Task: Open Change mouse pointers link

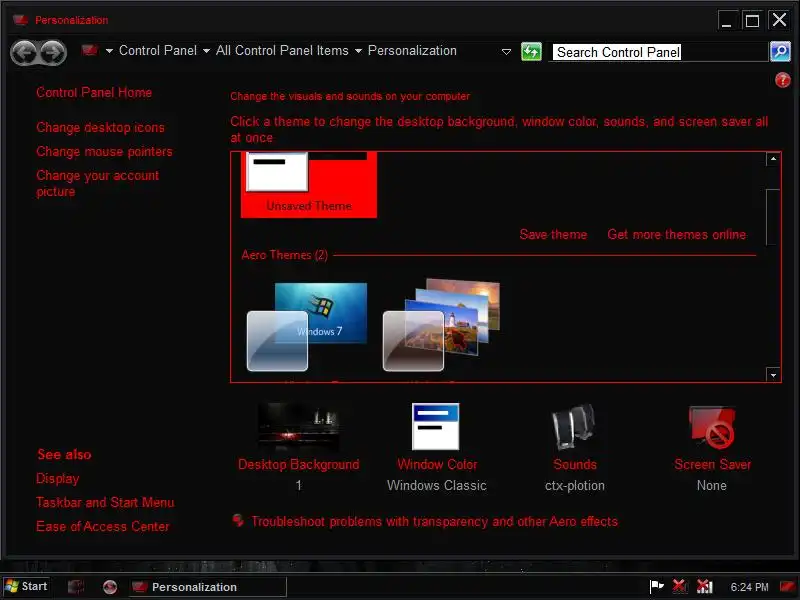Action: point(104,152)
